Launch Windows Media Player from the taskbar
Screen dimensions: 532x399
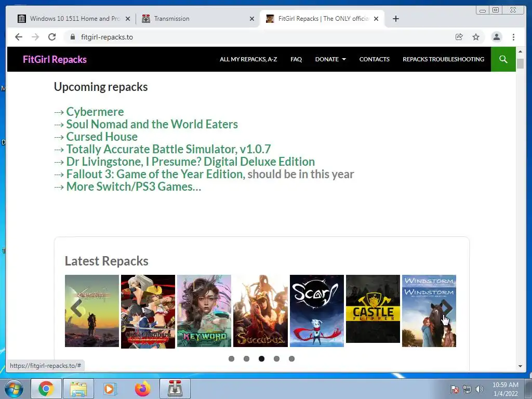click(x=110, y=389)
